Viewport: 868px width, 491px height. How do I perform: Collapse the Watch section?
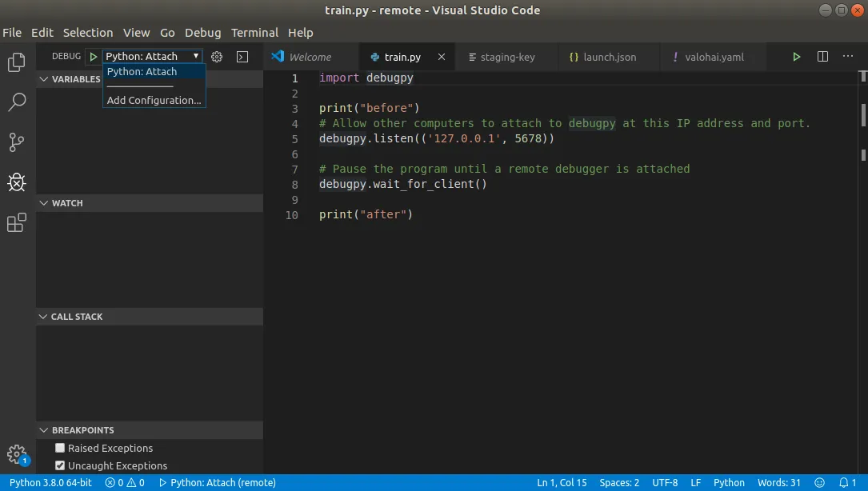44,203
